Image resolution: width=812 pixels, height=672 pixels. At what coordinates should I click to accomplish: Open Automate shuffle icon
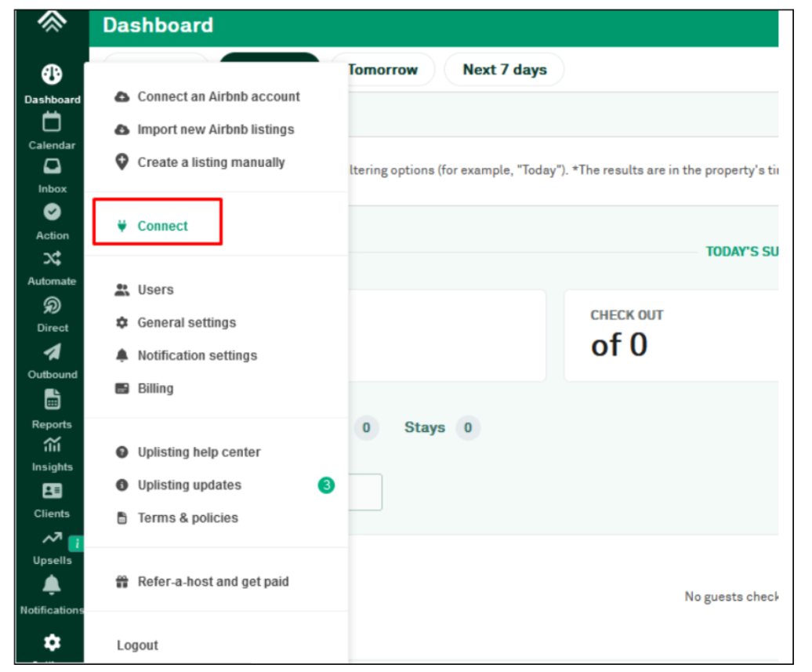coord(52,259)
